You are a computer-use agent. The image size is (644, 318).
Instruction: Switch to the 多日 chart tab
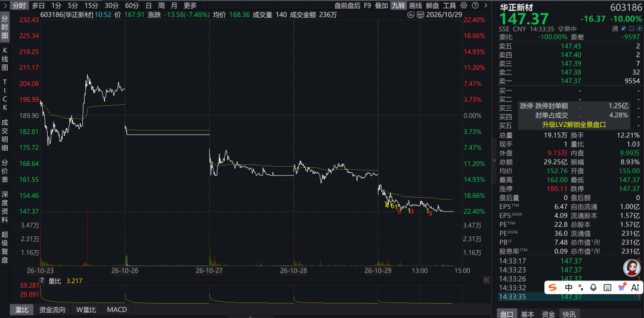point(38,6)
